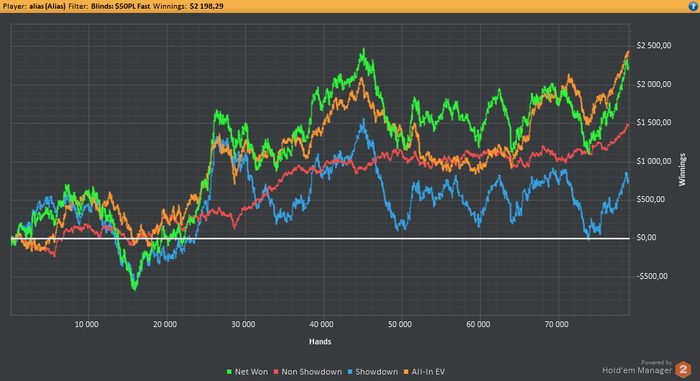
Task: Toggle the Showdown blue legend swatch
Action: click(x=350, y=372)
